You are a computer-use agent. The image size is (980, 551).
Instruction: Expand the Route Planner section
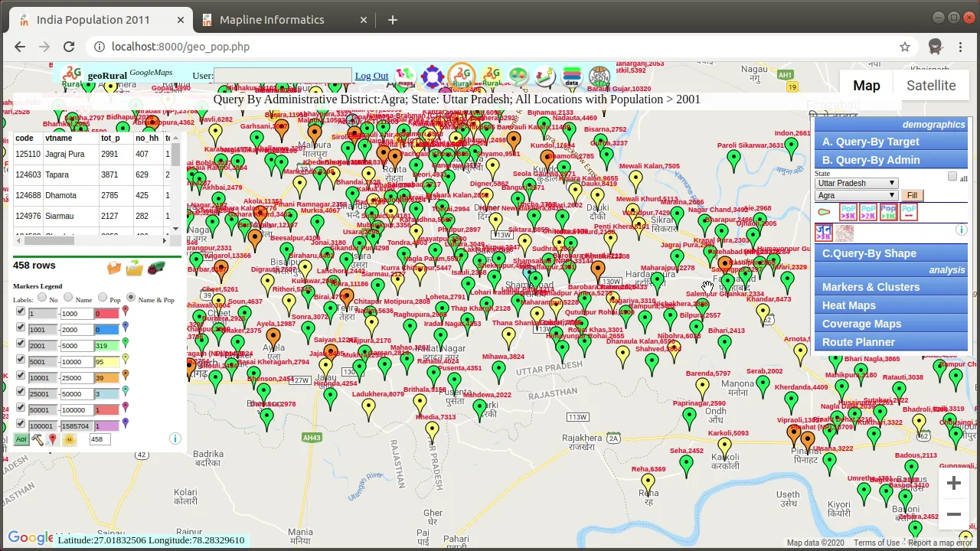tap(891, 342)
